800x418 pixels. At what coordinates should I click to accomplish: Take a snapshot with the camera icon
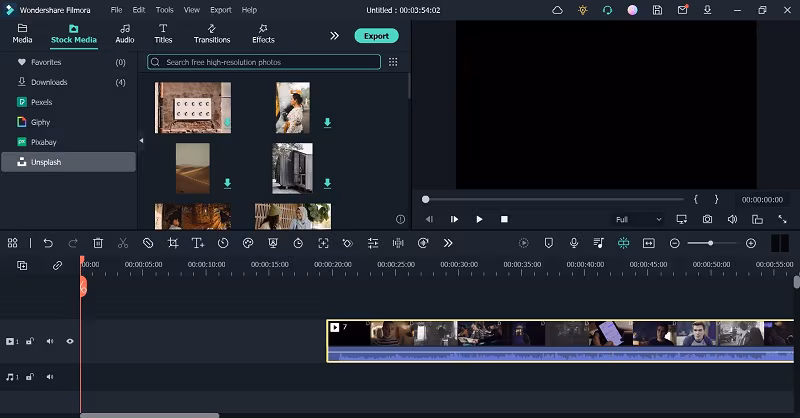pos(707,219)
